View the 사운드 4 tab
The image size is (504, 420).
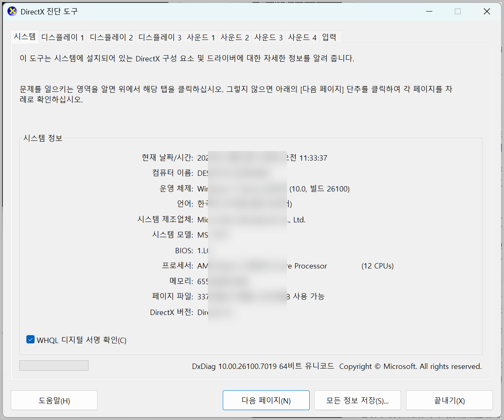click(302, 37)
